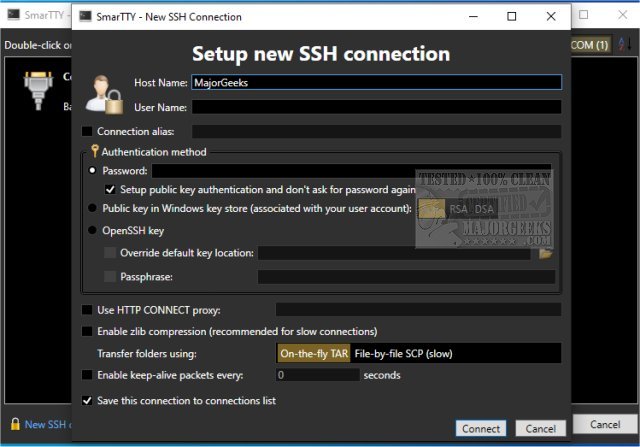Click the Connect button
Image resolution: width=640 pixels, height=447 pixels.
click(x=481, y=428)
